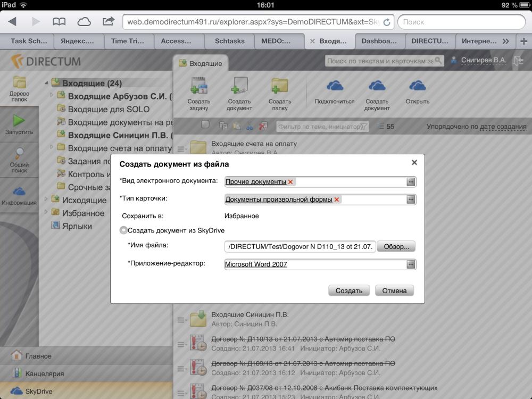Image resolution: width=532 pixels, height=399 pixels.
Task: Switch to the Schtasks browser tab
Action: 230,41
